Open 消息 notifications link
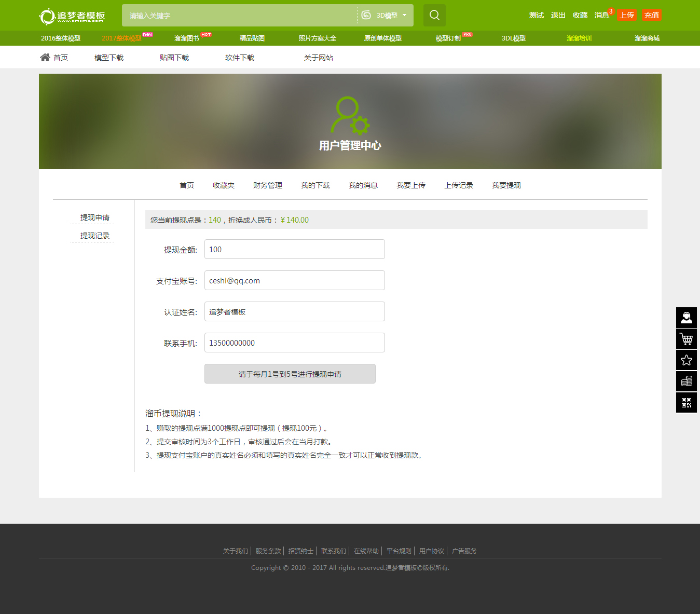Screen dimensions: 700x614 click(x=601, y=15)
